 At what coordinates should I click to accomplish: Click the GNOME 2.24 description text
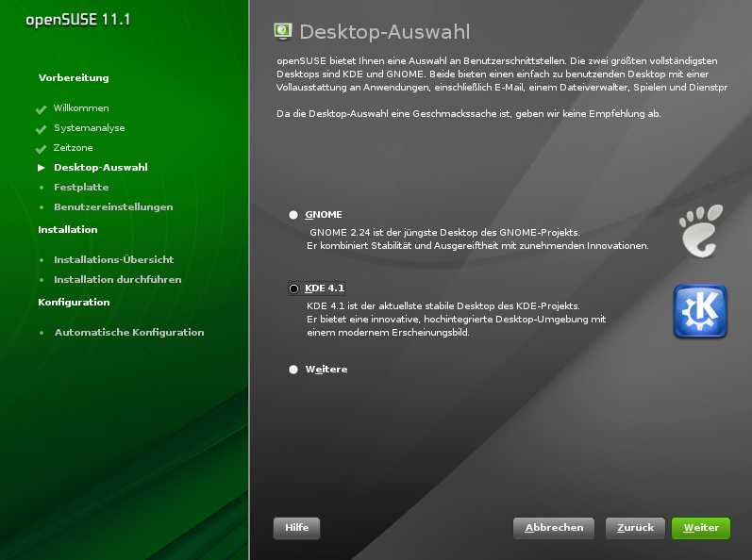pyautogui.click(x=477, y=239)
